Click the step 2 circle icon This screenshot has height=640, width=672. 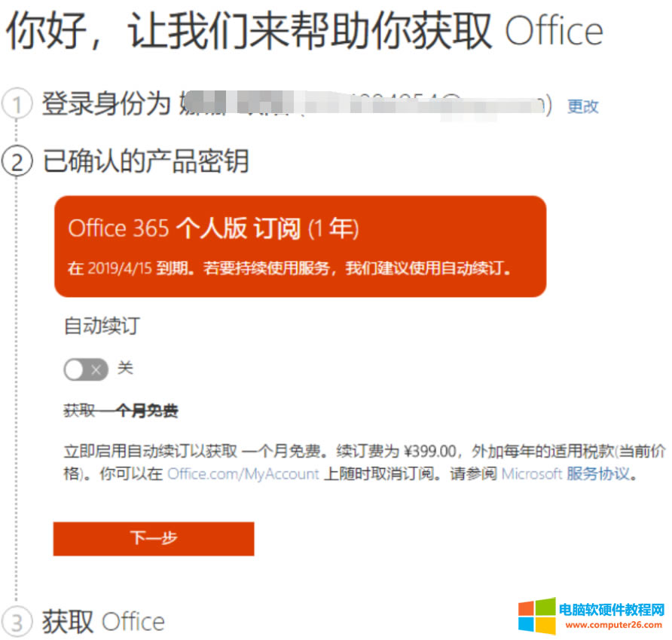[17, 161]
